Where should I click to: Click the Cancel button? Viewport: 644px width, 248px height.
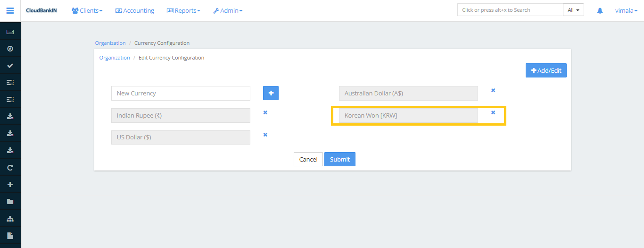pyautogui.click(x=308, y=159)
